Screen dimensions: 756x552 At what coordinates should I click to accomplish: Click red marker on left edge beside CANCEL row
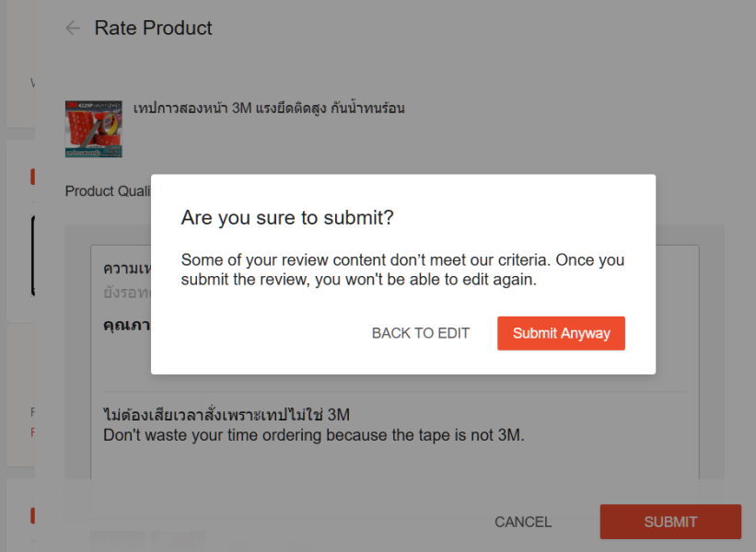(x=33, y=515)
